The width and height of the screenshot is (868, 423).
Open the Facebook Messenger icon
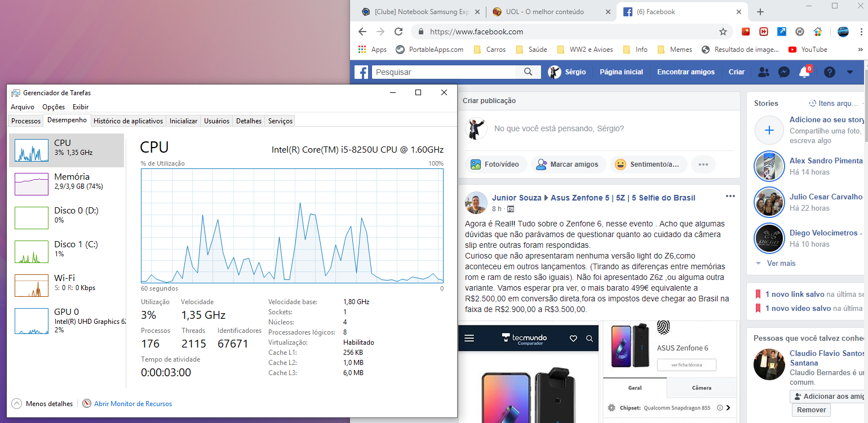coord(783,72)
